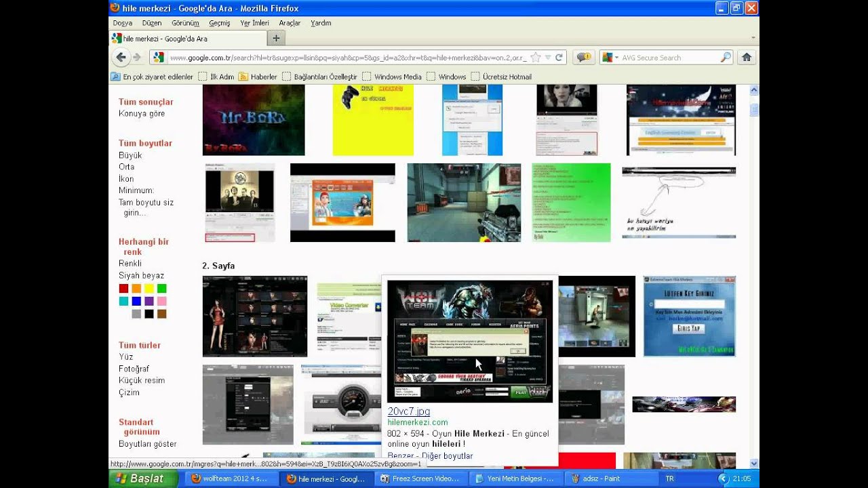Open Bağlantıları Özelleştir bookmark
Screen dimensions: 868x488
pyautogui.click(x=319, y=77)
